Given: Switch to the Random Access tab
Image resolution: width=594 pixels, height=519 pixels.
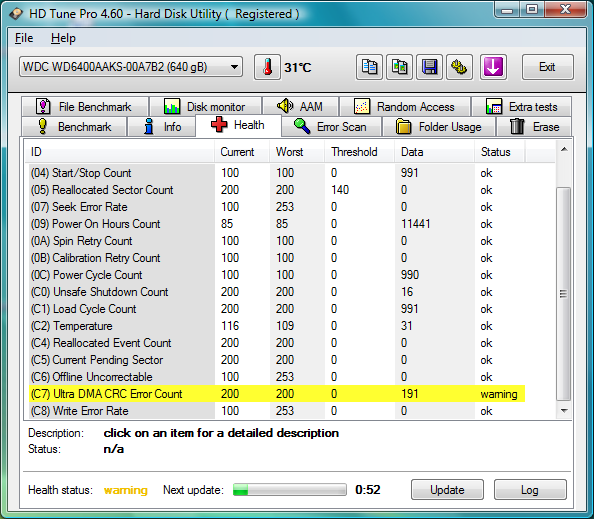Looking at the screenshot, I should click(405, 106).
